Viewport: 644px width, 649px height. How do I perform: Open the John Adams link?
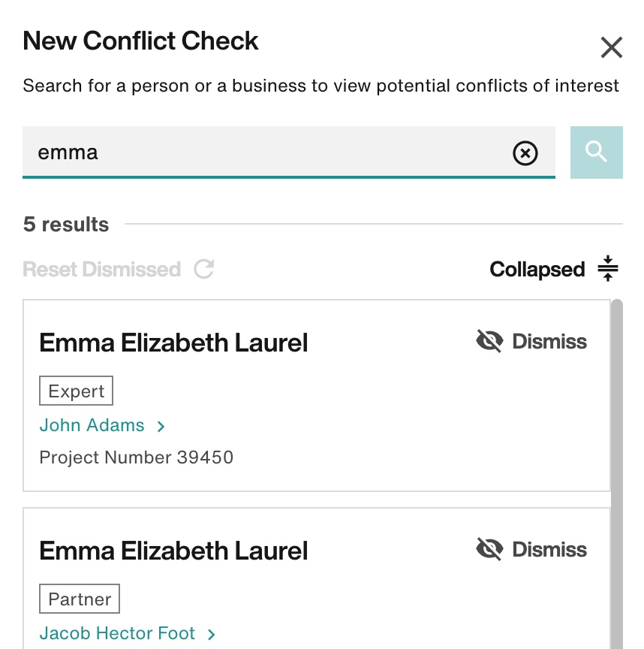(x=92, y=425)
